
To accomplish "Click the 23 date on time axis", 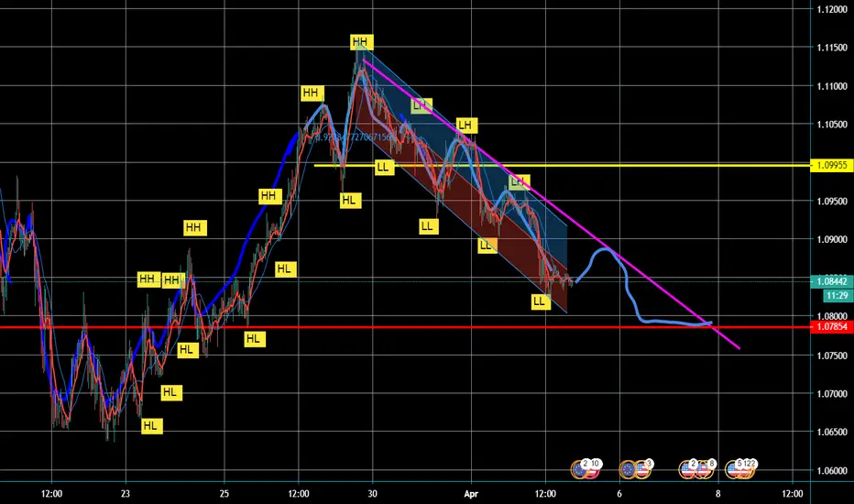I will click(x=126, y=494).
